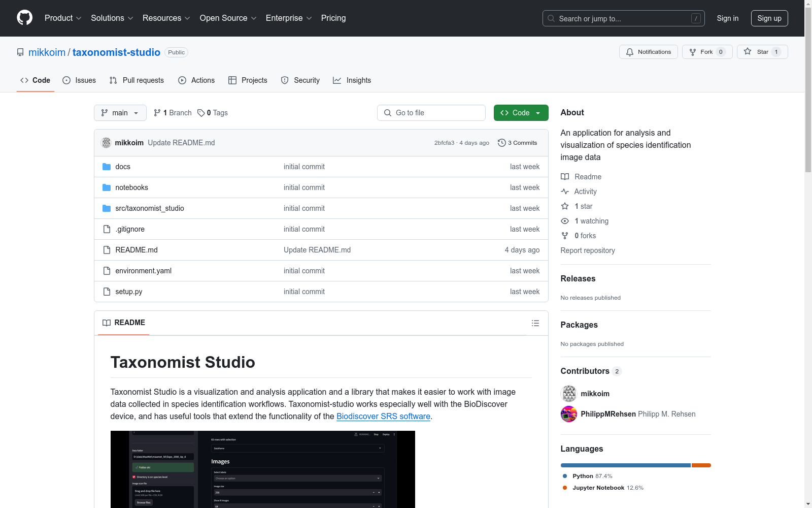Open the green Code dropdown button
The image size is (812, 508).
521,113
